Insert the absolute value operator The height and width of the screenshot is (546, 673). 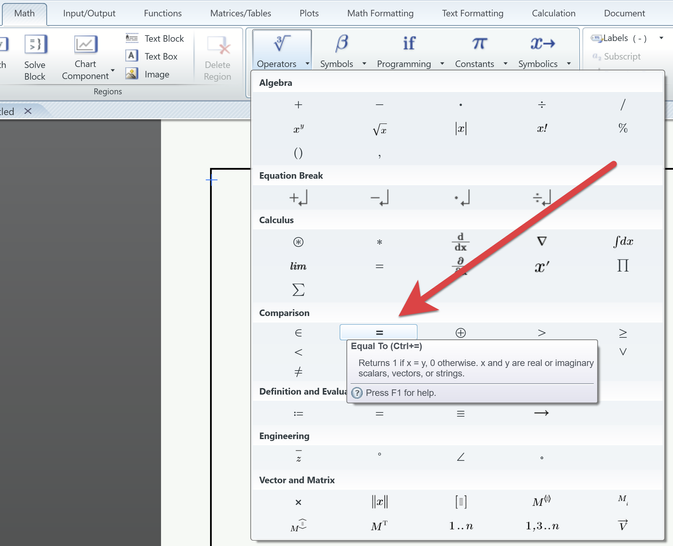tap(461, 128)
